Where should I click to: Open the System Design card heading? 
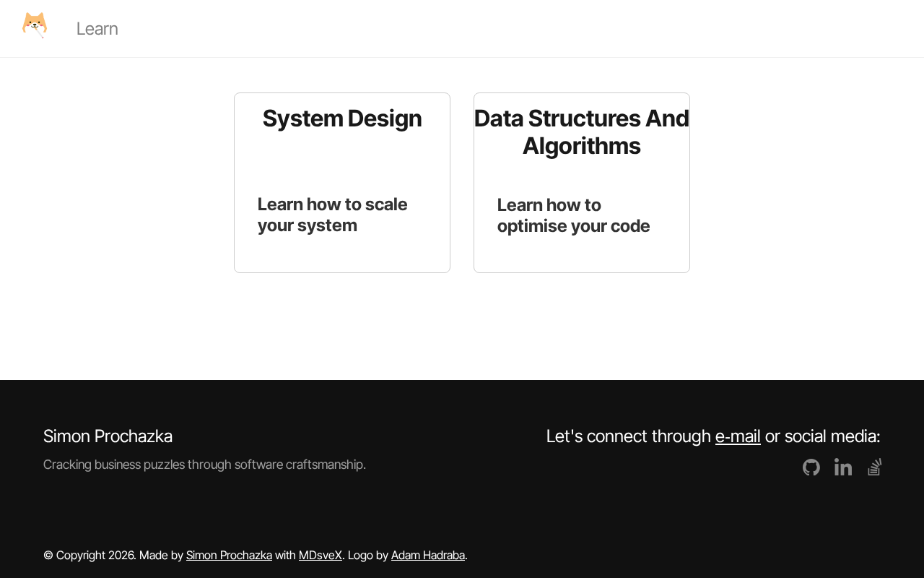click(x=342, y=118)
